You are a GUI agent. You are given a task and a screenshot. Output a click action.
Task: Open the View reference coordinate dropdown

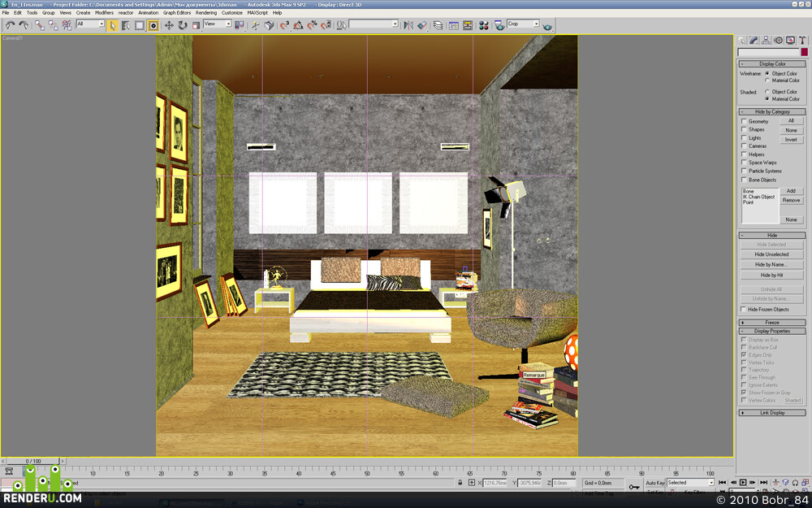point(217,24)
